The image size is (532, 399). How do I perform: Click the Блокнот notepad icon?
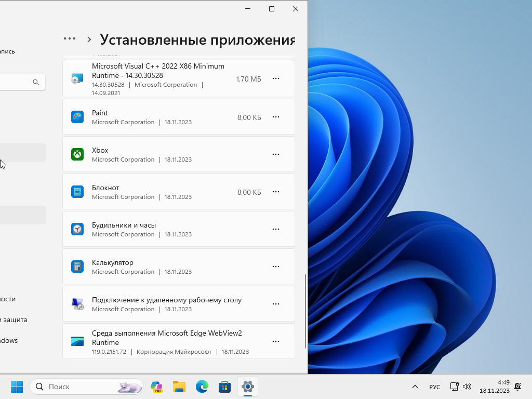pos(77,192)
